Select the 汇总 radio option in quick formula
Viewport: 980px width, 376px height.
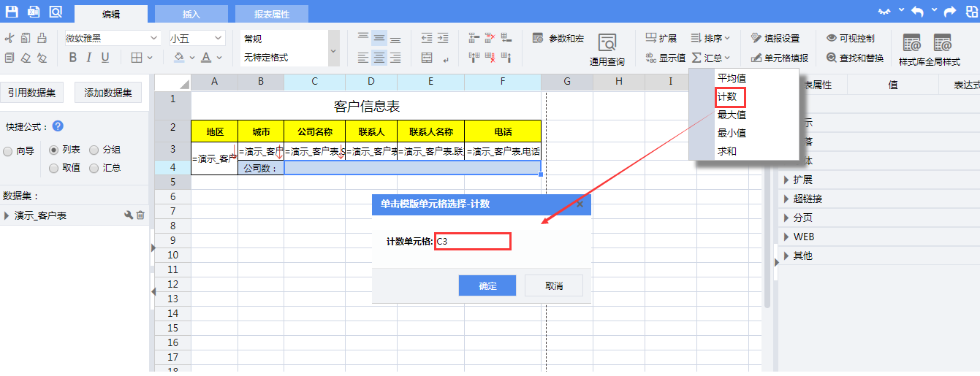[x=94, y=169]
